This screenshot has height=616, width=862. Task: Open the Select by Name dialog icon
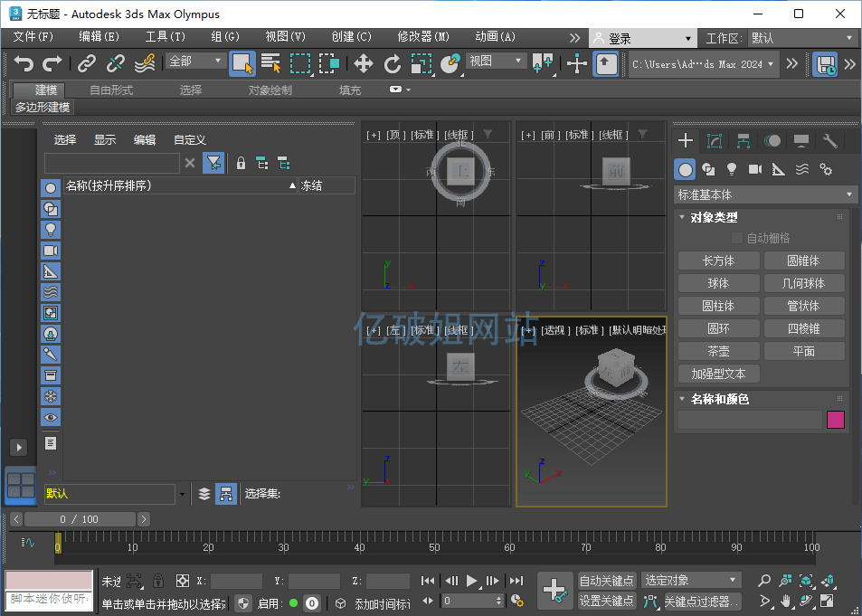coord(271,64)
